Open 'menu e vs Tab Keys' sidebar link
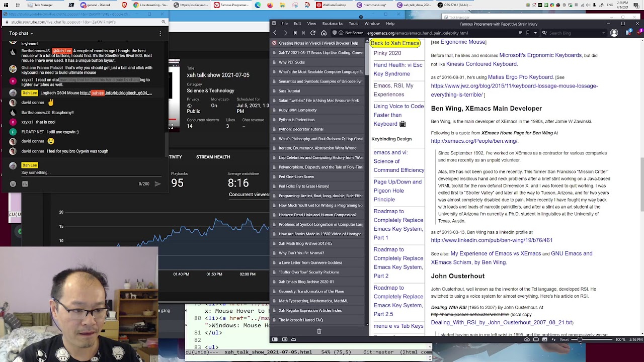644x362 pixels. click(398, 326)
